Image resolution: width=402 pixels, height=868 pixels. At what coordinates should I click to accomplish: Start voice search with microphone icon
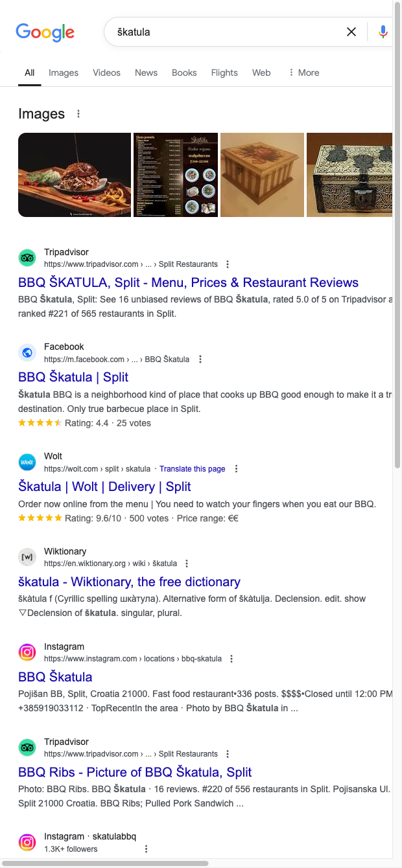coord(383,32)
